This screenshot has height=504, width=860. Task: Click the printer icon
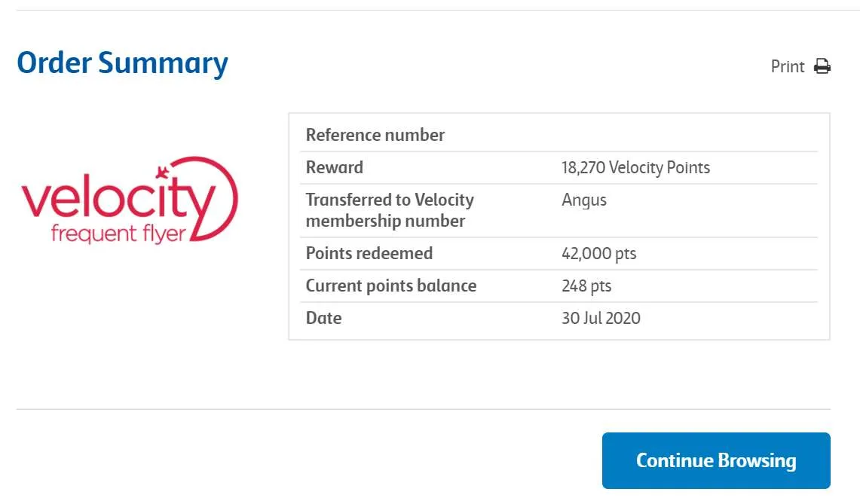coord(822,66)
